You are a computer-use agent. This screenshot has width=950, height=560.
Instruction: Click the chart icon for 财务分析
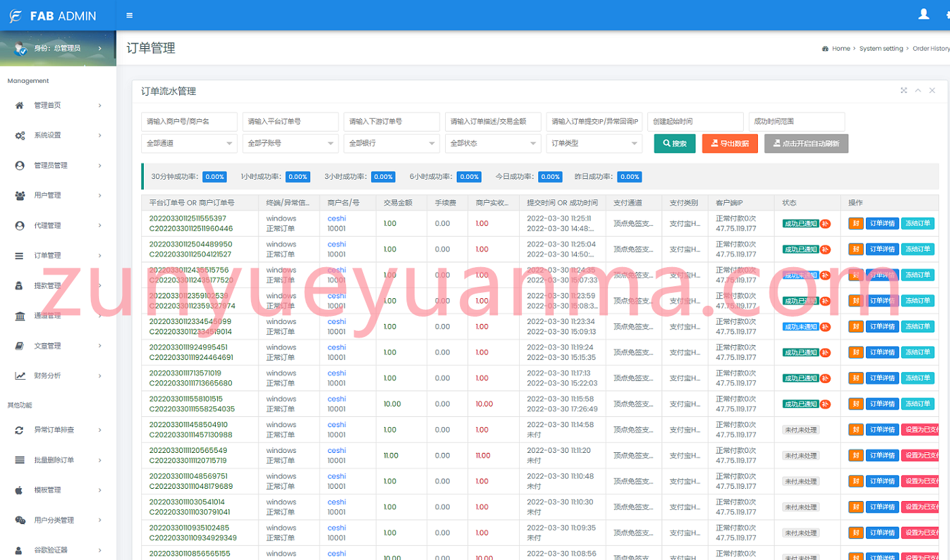click(20, 376)
